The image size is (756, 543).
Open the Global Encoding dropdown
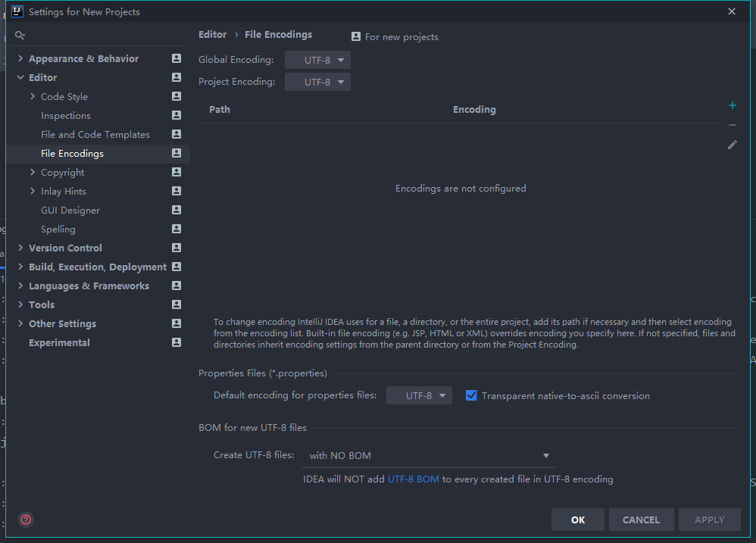click(317, 60)
